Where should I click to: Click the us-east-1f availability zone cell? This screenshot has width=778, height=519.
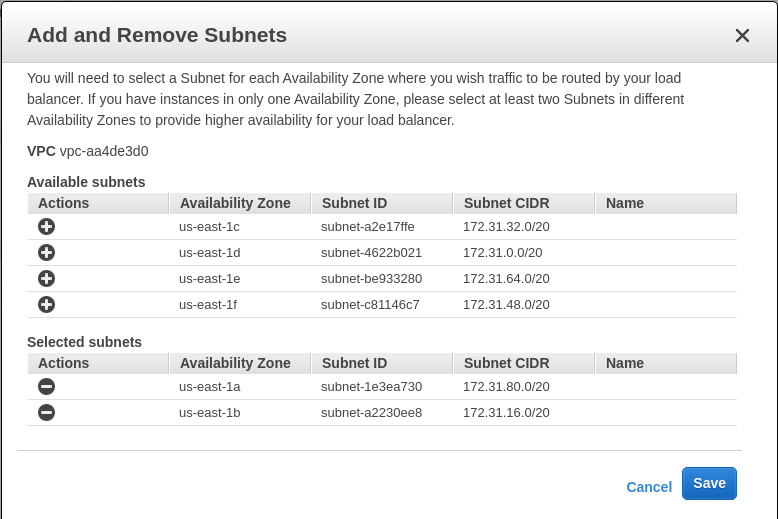[x=208, y=305]
